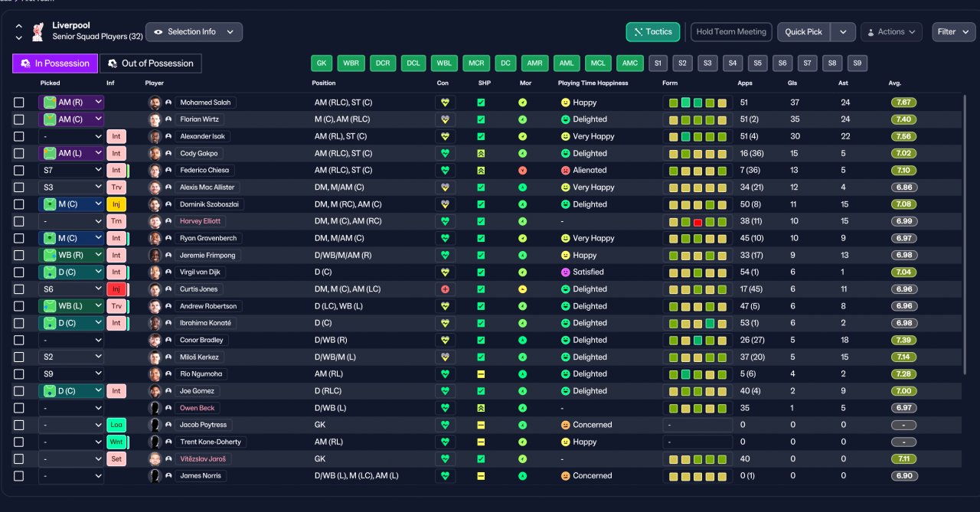Viewport: 980px width, 512px height.
Task: Click Hold Team Meeting button
Action: [x=731, y=32]
